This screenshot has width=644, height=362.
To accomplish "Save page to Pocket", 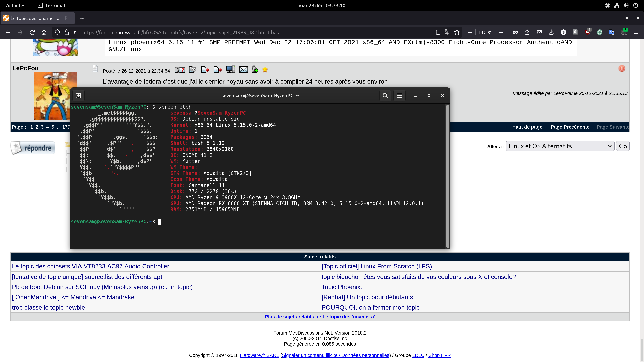I will 539,32.
